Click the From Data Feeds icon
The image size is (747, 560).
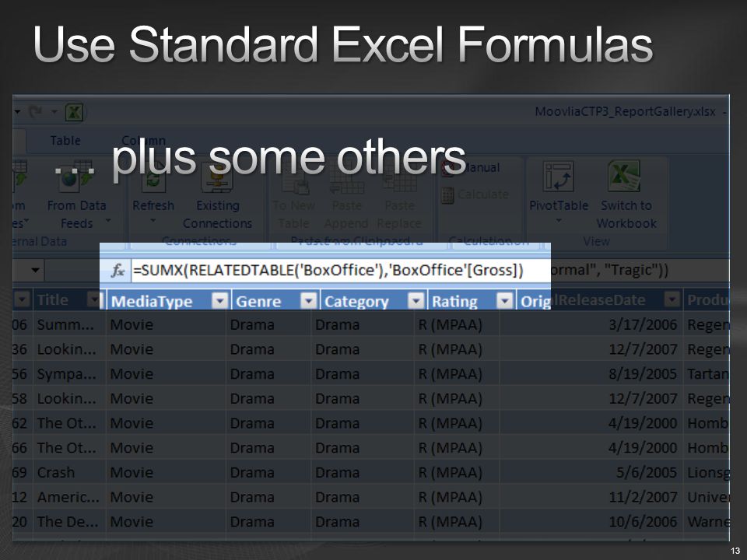click(x=75, y=177)
